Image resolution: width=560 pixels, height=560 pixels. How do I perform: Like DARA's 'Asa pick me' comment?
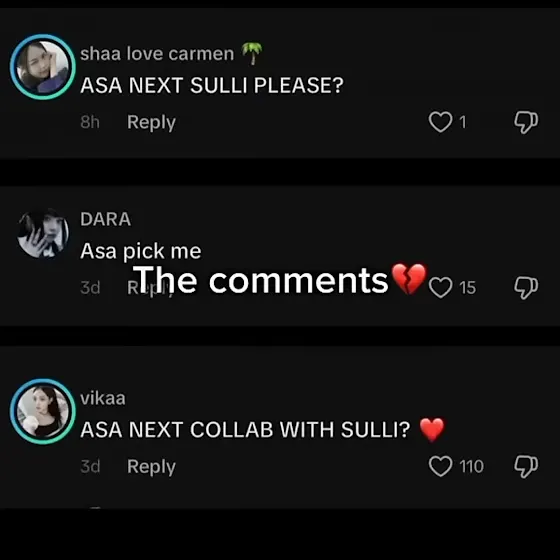click(x=440, y=288)
